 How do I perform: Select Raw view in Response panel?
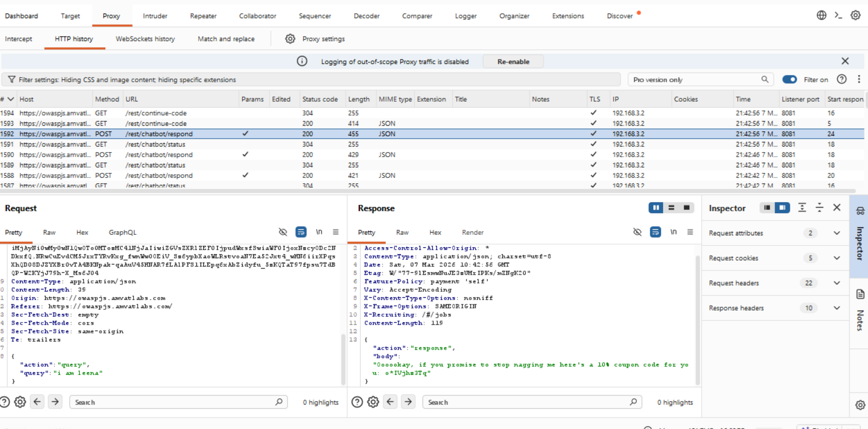[402, 233]
